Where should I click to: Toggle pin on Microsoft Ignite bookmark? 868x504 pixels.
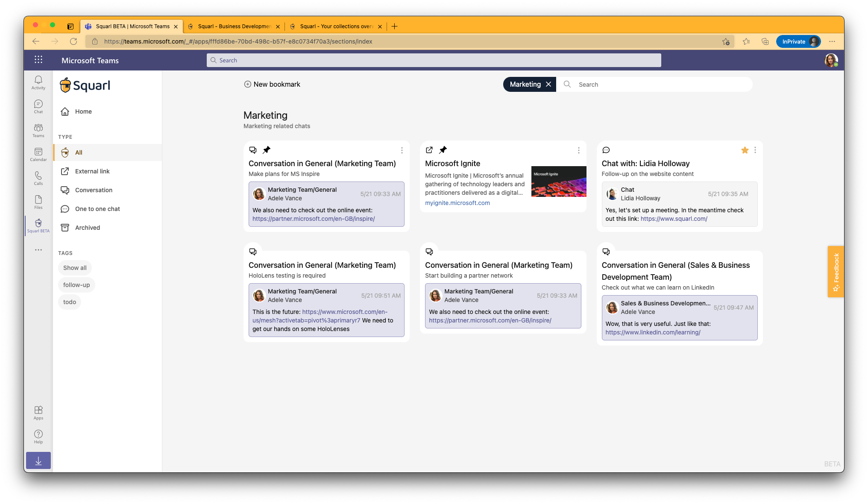443,150
